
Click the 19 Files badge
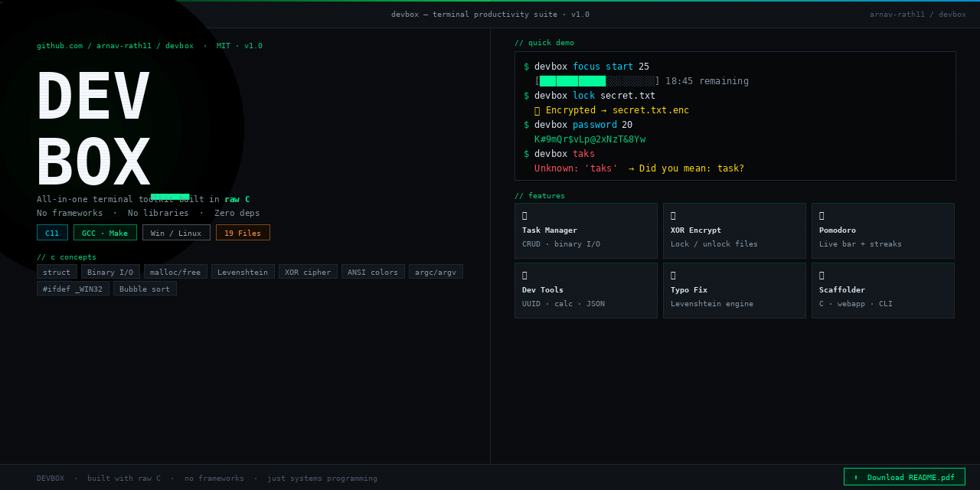(x=243, y=233)
